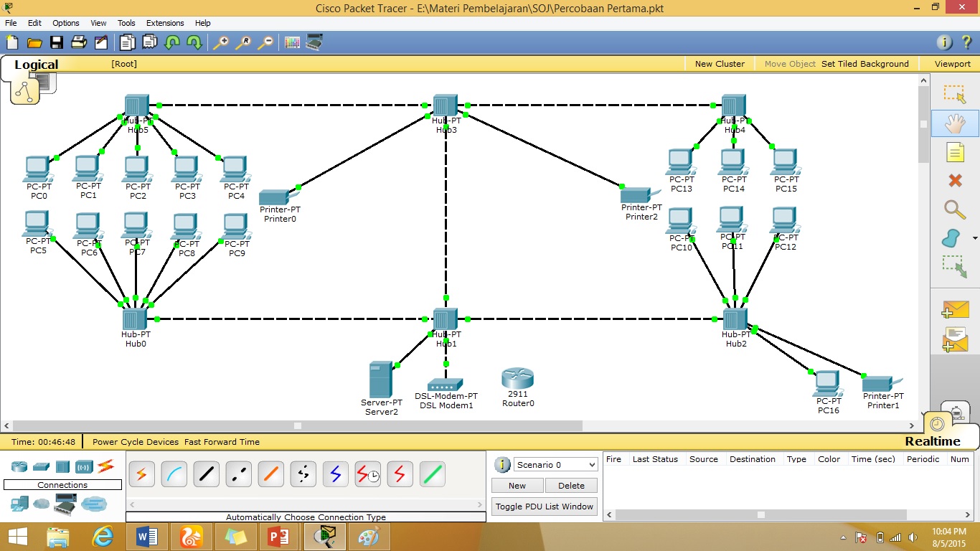Select the Inspect magnifier tool
Viewport: 980px width, 551px height.
[954, 209]
